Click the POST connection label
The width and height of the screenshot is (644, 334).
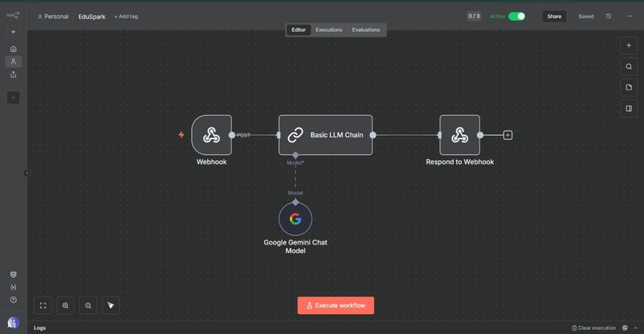pyautogui.click(x=243, y=135)
